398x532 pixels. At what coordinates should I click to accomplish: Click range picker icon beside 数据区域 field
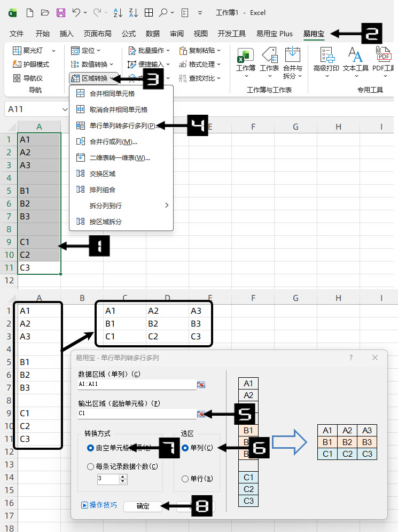(x=201, y=384)
